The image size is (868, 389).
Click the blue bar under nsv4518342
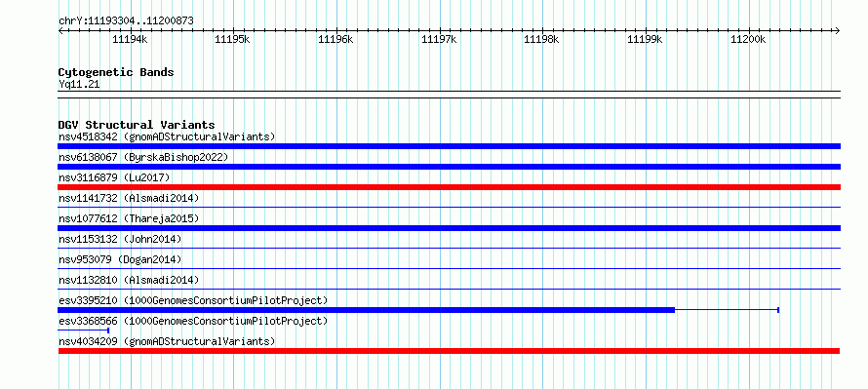tap(449, 146)
